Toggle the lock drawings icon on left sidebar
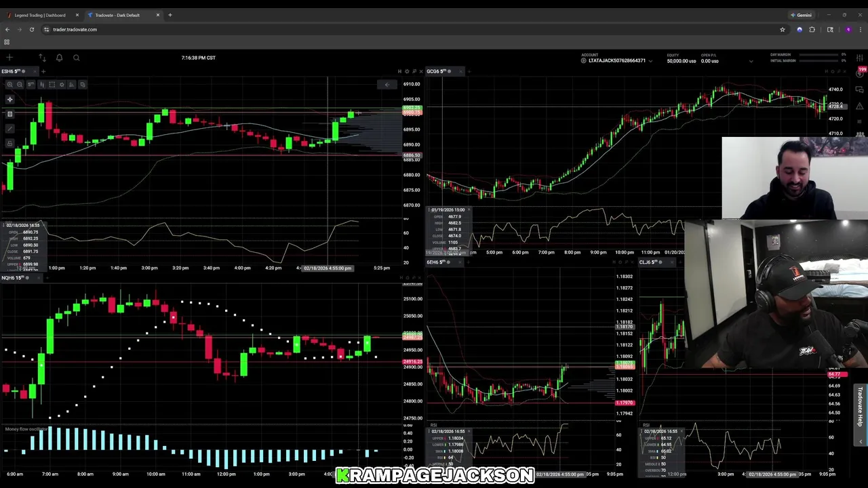The width and height of the screenshot is (868, 488). (x=10, y=143)
